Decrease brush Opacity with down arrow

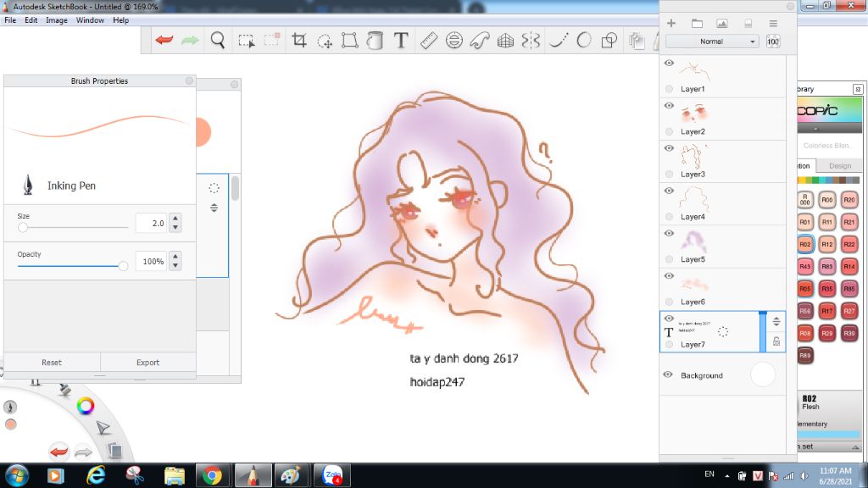point(175,265)
